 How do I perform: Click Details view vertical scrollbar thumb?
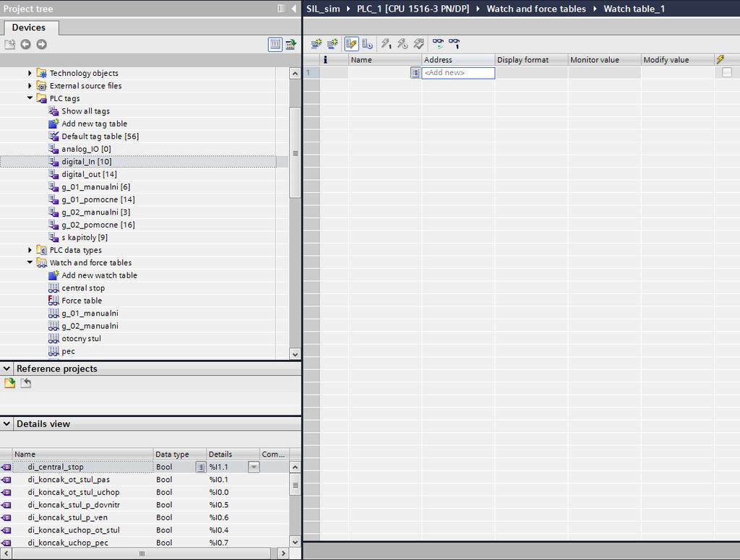point(295,485)
